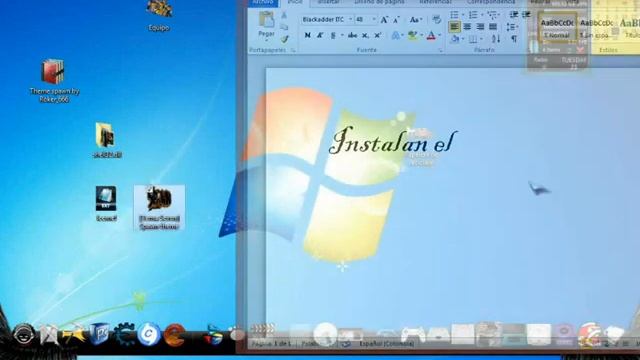640x360 pixels.
Task: Open the underline style dropdown arrow
Action: click(342, 36)
